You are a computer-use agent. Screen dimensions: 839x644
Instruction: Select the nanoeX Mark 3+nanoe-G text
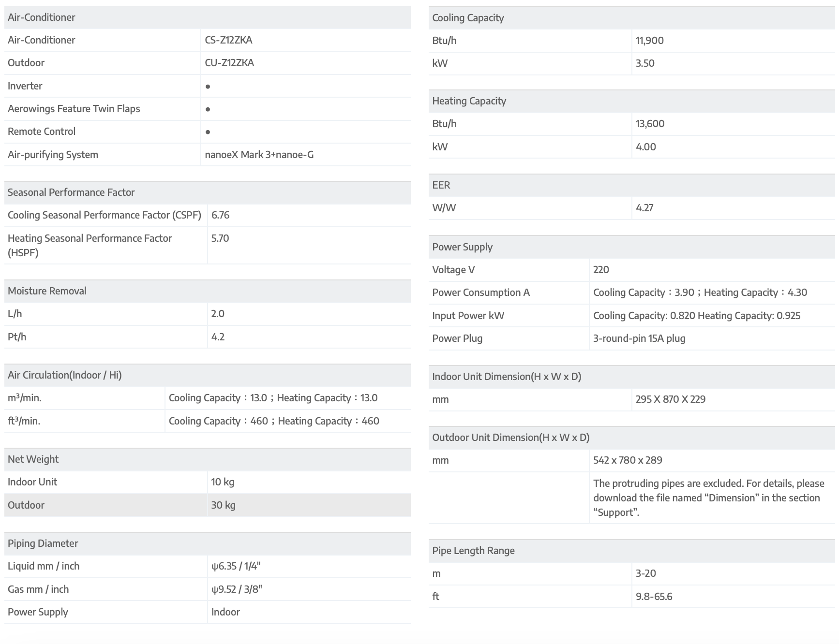coord(259,155)
